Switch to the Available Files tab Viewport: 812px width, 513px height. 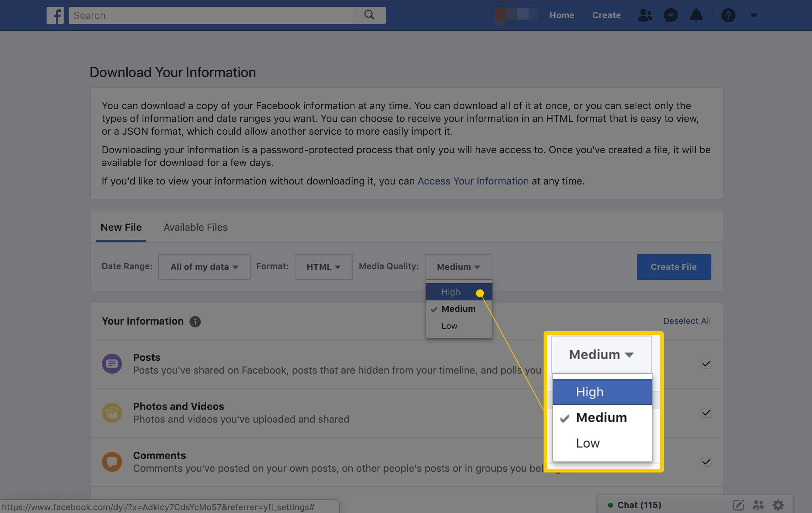(x=195, y=227)
